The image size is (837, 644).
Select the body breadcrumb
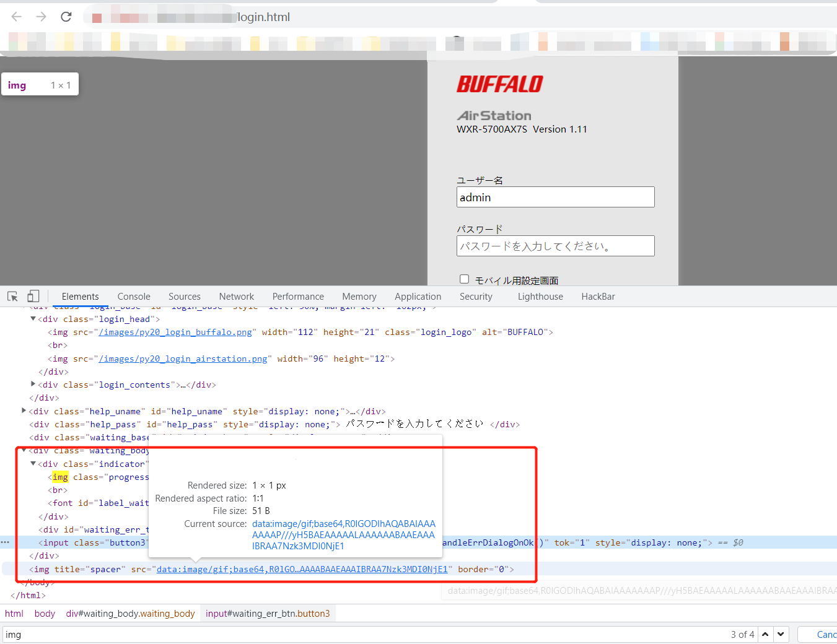(45, 614)
